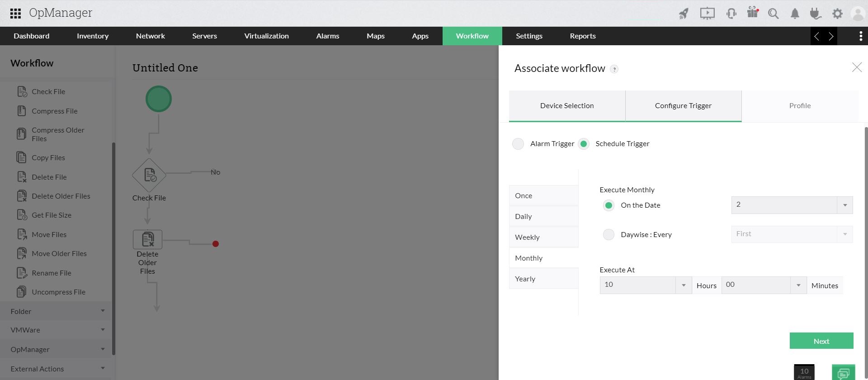Switch to the Configure Trigger tab
Viewport: 868px width, 380px height.
683,106
